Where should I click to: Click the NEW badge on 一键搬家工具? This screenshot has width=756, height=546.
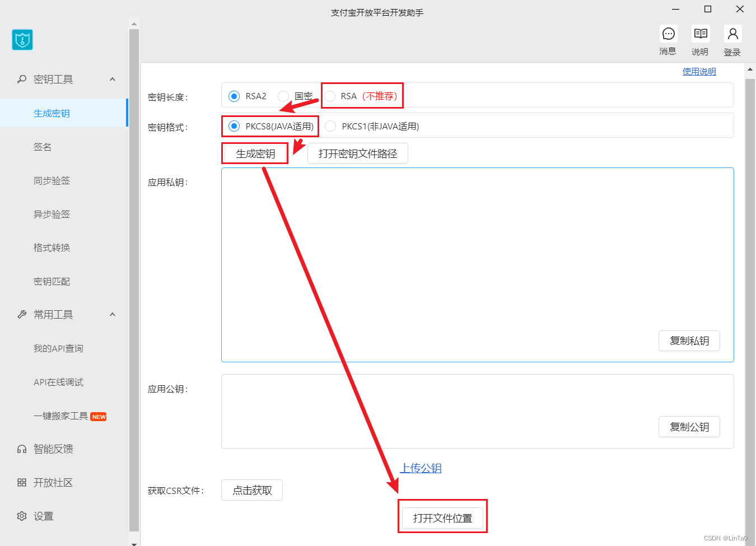(99, 417)
